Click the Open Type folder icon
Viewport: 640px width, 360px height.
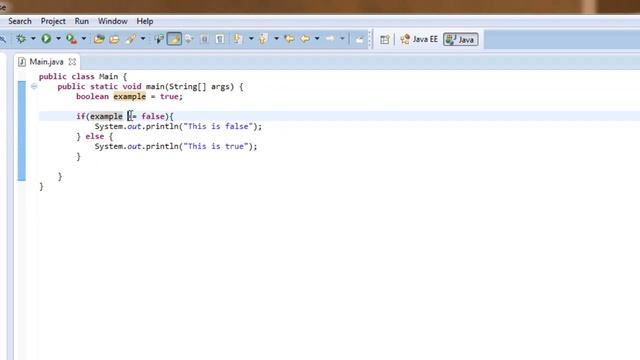(x=99, y=39)
